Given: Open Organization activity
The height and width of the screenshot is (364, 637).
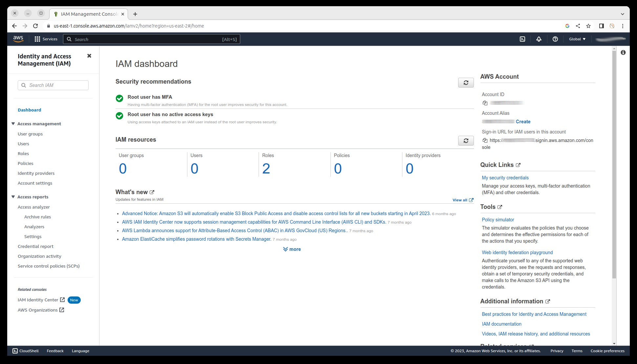Looking at the screenshot, I should pos(39,256).
